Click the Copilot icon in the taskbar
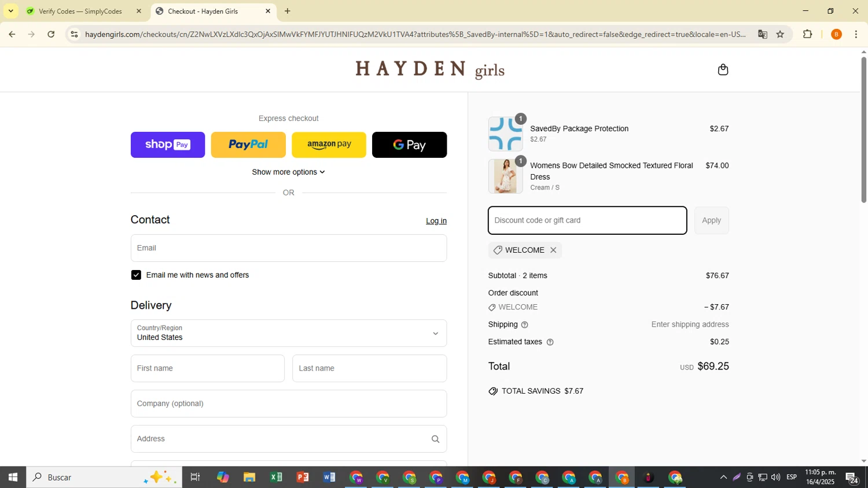The width and height of the screenshot is (868, 488). [x=223, y=478]
